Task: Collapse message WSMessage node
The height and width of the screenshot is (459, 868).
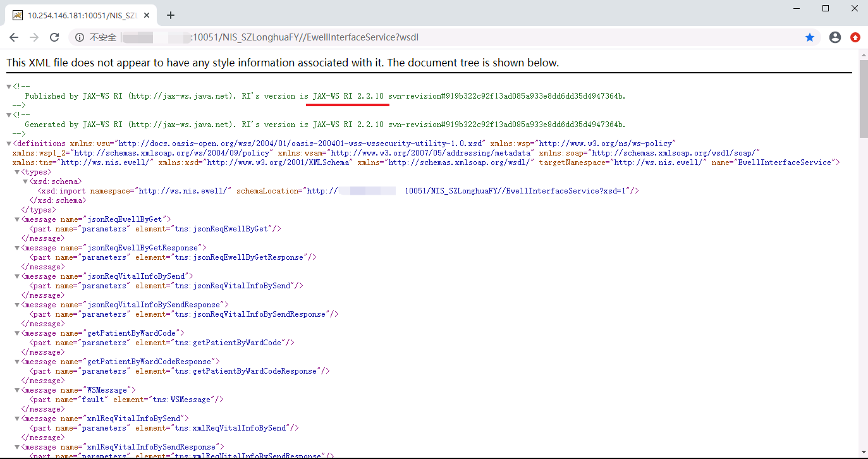Action: click(x=18, y=390)
